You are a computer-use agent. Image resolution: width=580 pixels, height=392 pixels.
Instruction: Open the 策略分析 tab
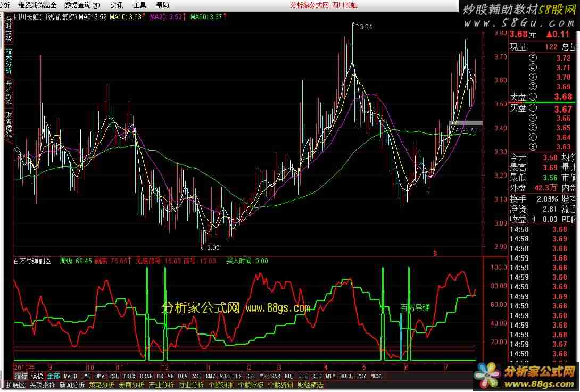coord(102,385)
